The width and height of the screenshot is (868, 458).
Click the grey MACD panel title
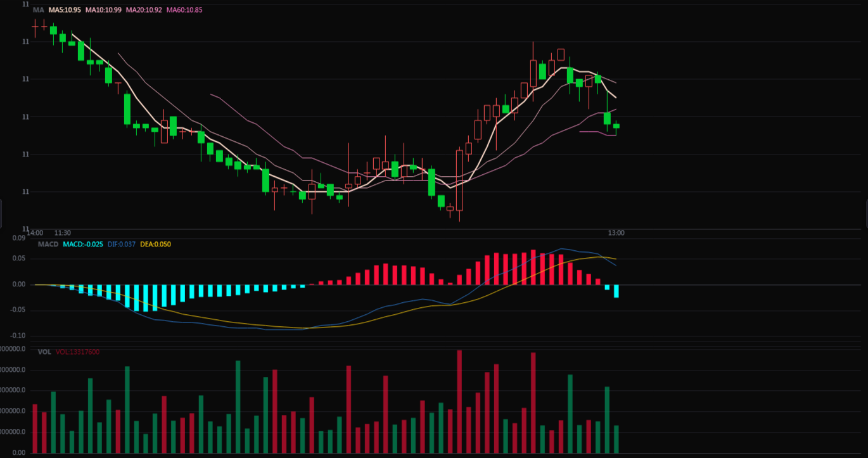pos(48,244)
